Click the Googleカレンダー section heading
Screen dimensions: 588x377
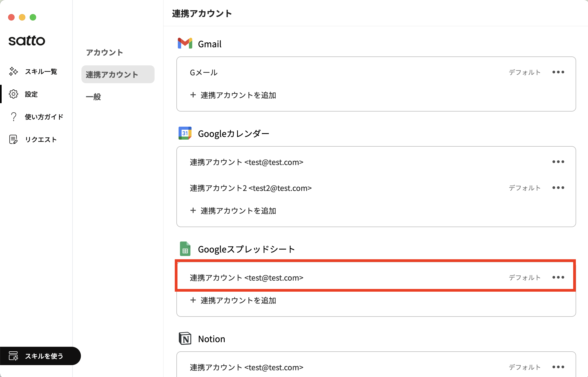pos(234,133)
